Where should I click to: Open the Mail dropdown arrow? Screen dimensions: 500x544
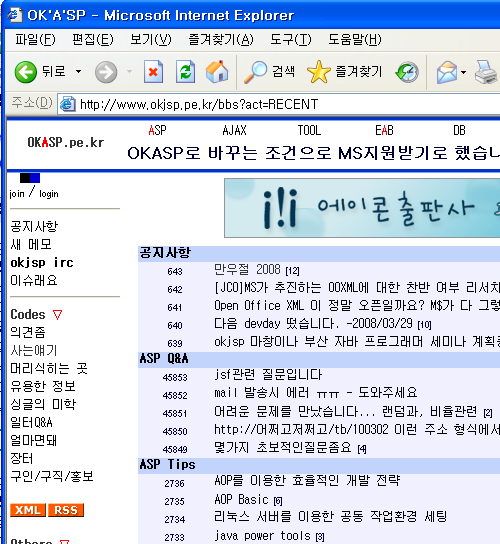[x=464, y=72]
